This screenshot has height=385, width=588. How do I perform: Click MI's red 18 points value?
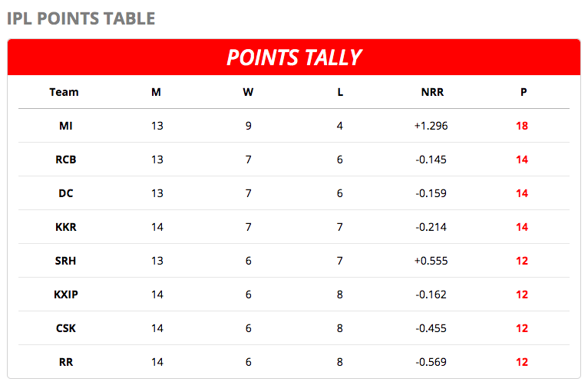point(522,126)
